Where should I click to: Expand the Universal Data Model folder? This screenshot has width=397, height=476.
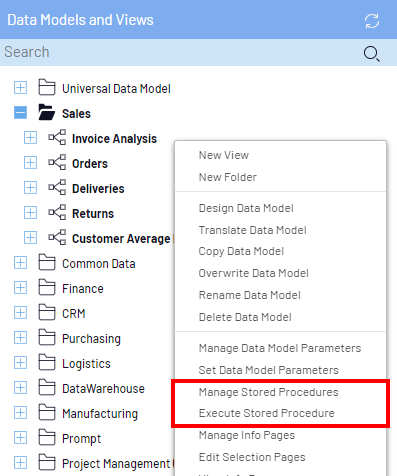(20, 87)
